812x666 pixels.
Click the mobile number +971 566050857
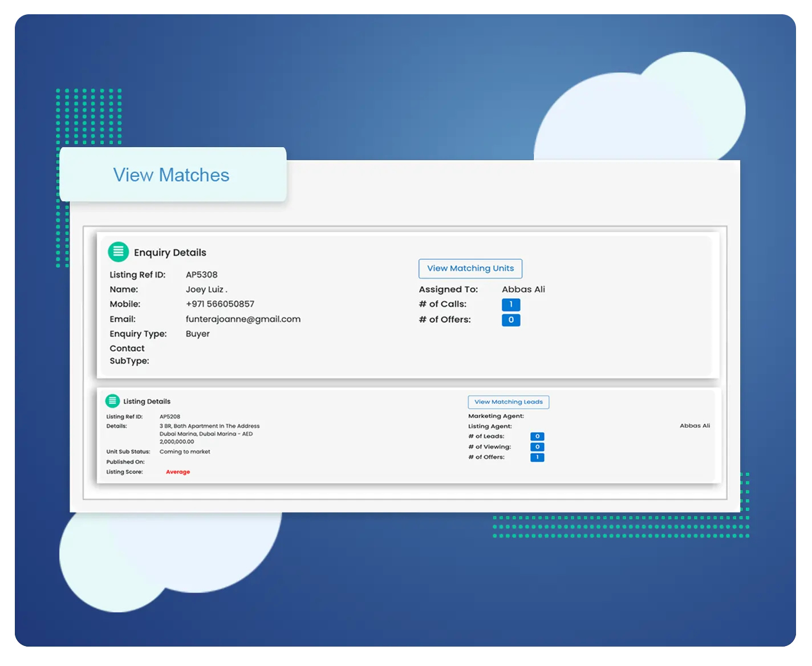tap(220, 304)
